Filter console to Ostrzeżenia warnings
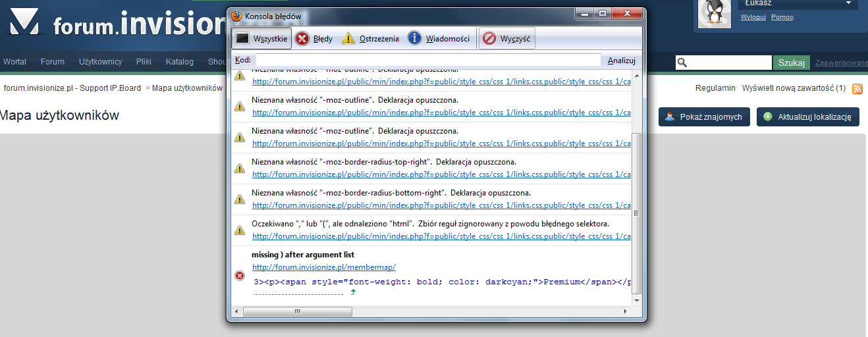Viewport: 868px width, 337px height. (x=370, y=39)
